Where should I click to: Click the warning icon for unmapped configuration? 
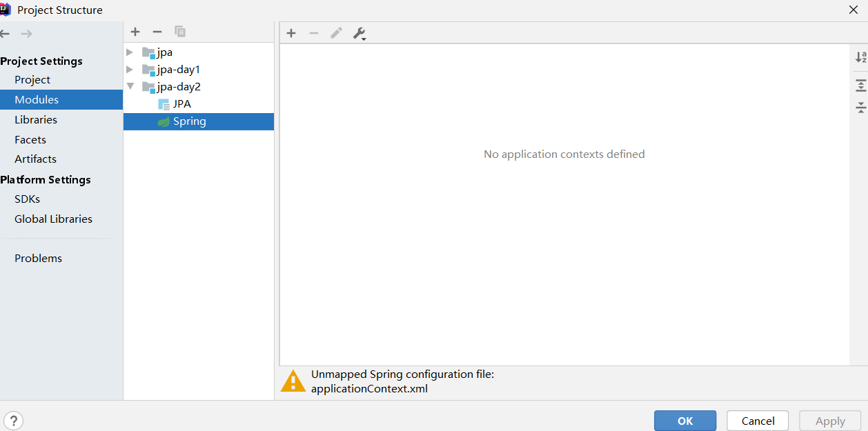tap(293, 381)
